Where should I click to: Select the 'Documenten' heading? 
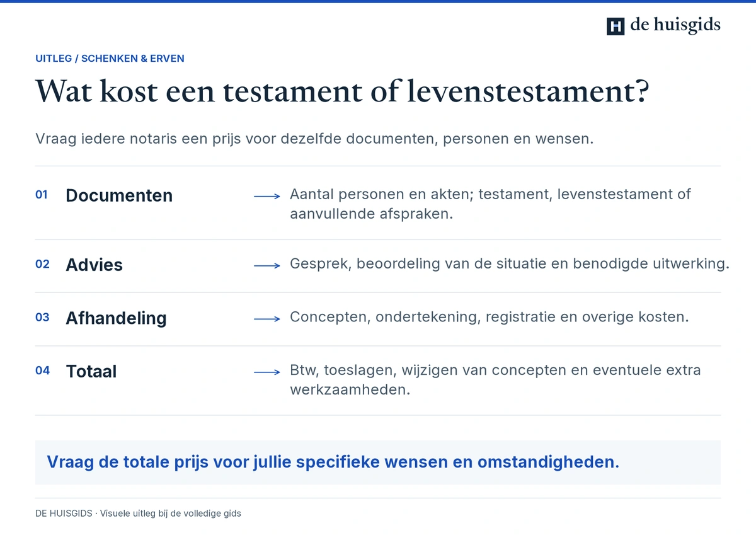pos(119,195)
